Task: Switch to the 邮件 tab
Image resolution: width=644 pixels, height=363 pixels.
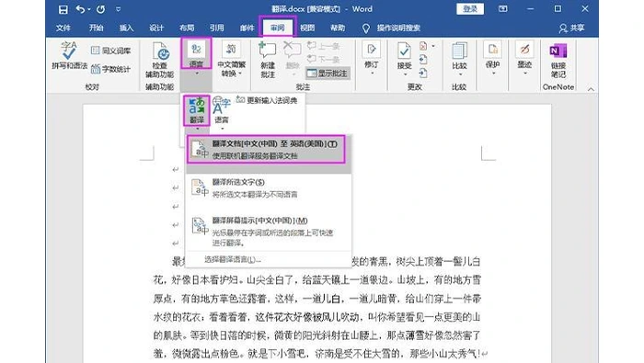Action: point(247,28)
